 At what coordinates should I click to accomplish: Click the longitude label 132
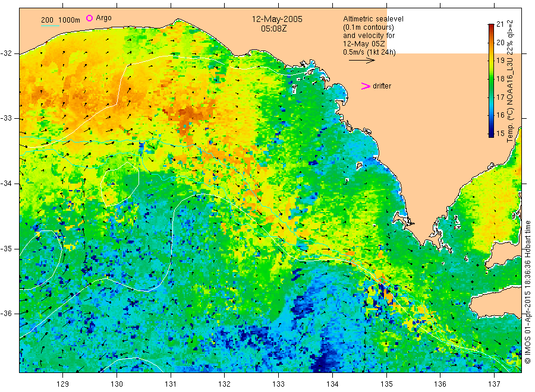coord(225,384)
